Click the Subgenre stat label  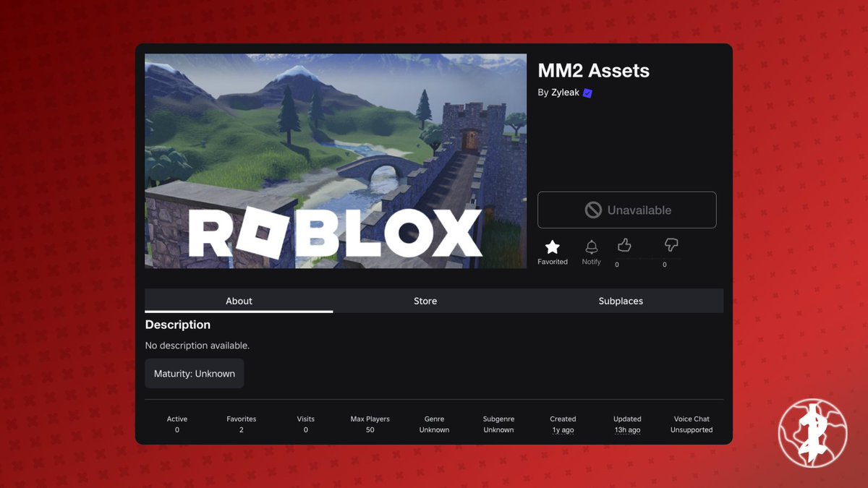498,419
